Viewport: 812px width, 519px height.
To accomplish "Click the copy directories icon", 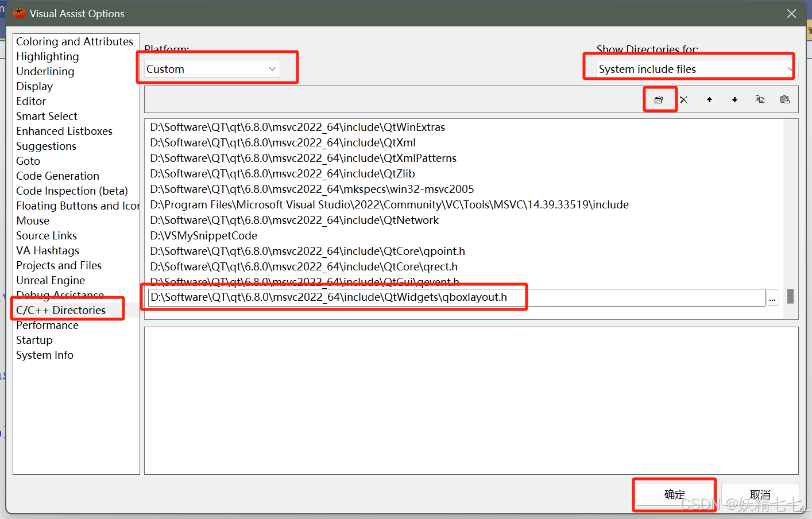I will (x=760, y=99).
